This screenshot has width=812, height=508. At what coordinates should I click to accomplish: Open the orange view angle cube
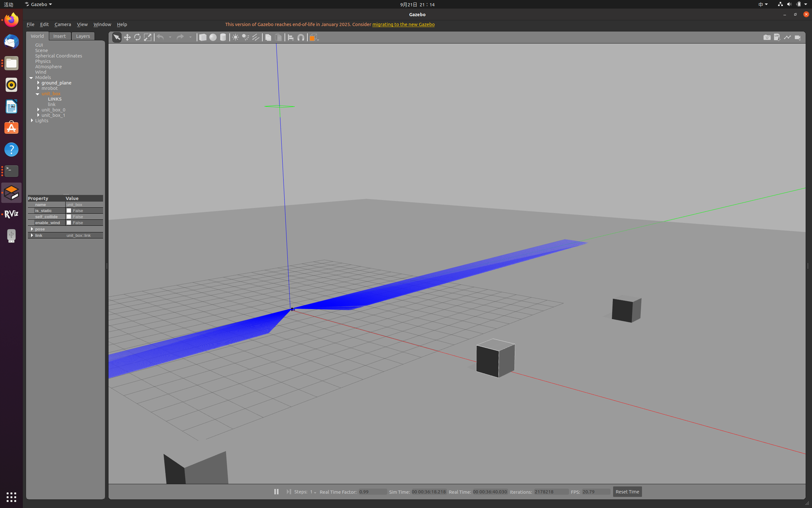(313, 37)
